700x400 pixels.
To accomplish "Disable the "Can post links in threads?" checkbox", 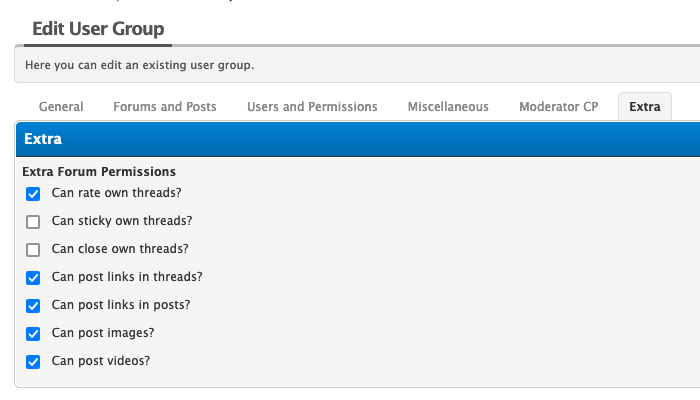I will [33, 277].
